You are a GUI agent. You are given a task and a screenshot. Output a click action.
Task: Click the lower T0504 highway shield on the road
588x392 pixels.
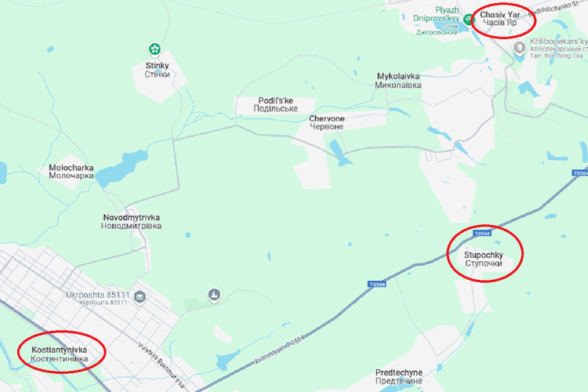(x=377, y=285)
